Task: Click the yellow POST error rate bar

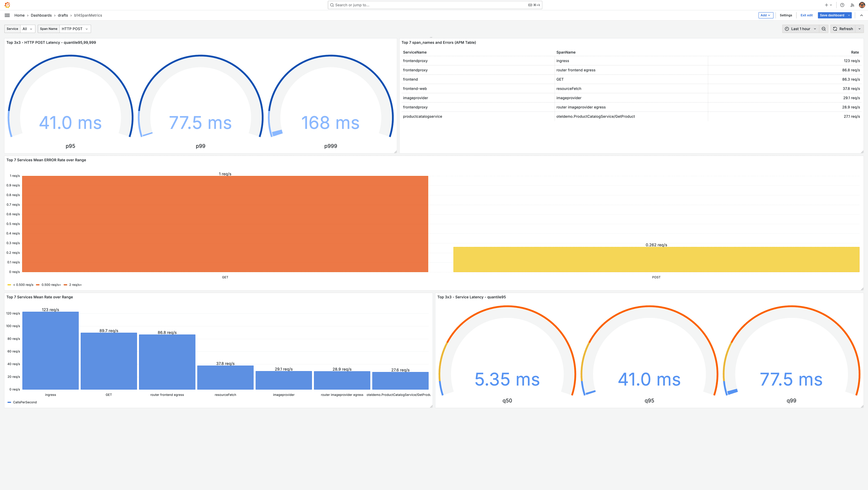Action: 656,260
